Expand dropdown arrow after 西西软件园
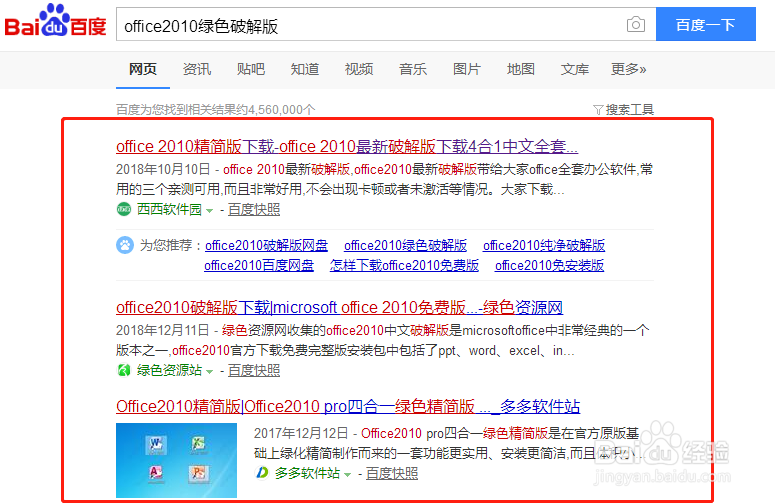Image resolution: width=775 pixels, height=504 pixels. click(210, 211)
